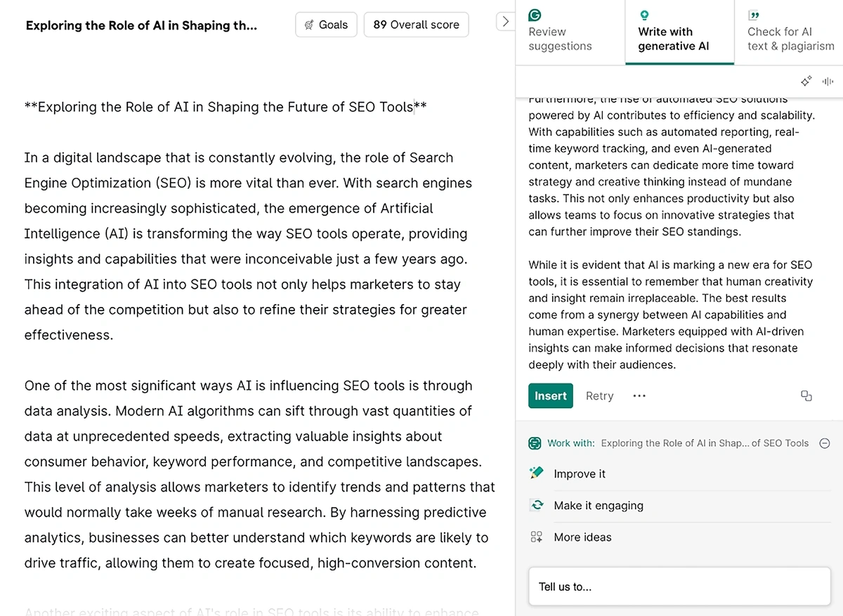Collapse the assistant panel with the chevron
The width and height of the screenshot is (843, 616).
click(x=505, y=22)
